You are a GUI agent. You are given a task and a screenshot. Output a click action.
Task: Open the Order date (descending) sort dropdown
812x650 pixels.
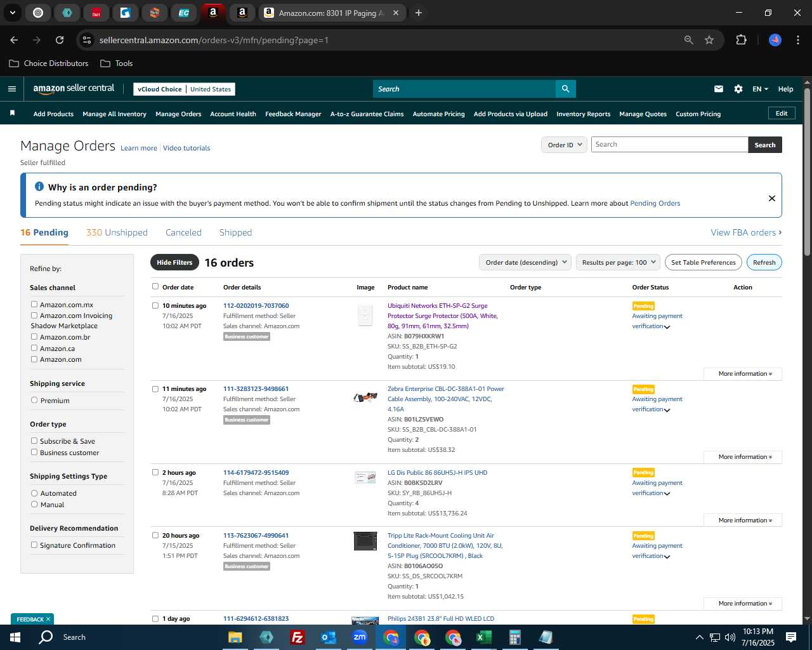point(525,262)
